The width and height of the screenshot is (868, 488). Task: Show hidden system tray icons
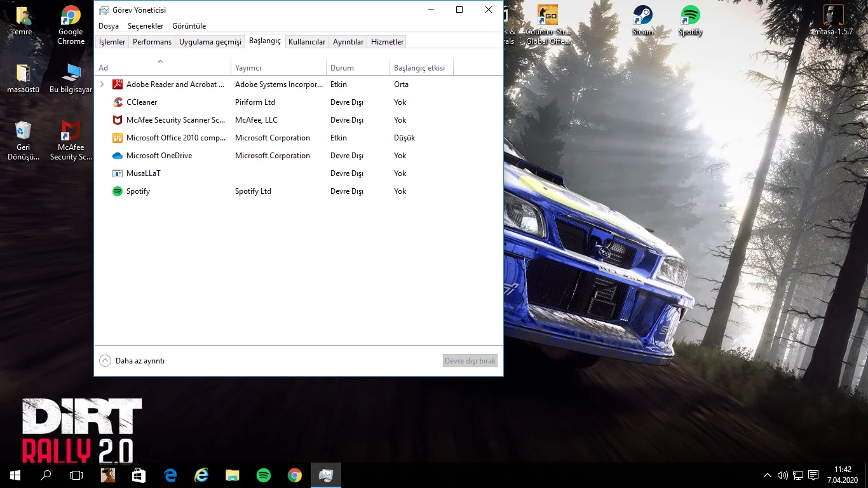(767, 475)
